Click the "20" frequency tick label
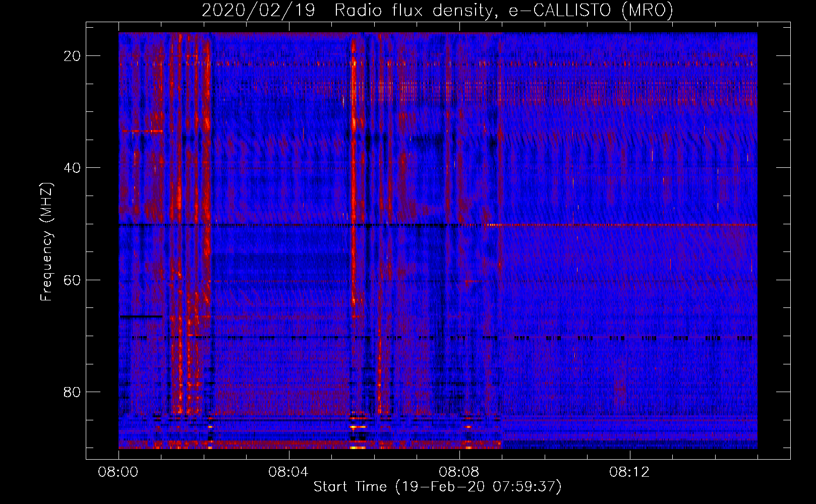The height and width of the screenshot is (504, 816). [73, 56]
